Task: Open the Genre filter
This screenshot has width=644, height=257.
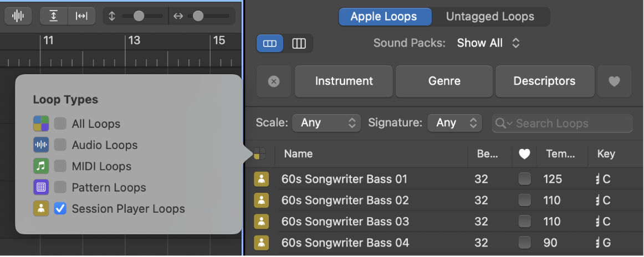Action: point(444,81)
